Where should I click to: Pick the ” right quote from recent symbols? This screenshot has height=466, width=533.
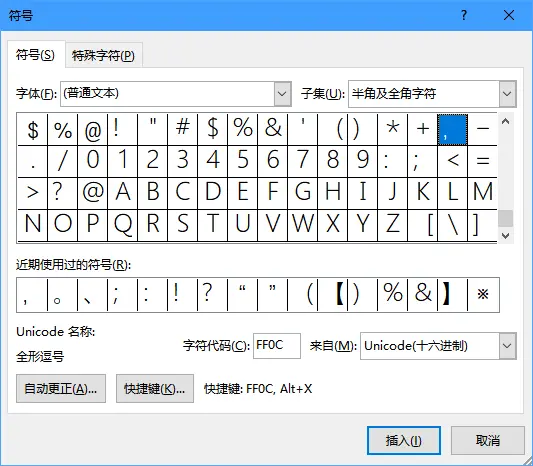click(x=273, y=295)
